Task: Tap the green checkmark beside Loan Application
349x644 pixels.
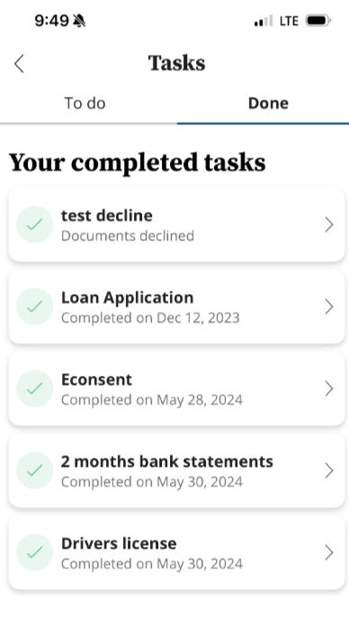Action: (34, 307)
